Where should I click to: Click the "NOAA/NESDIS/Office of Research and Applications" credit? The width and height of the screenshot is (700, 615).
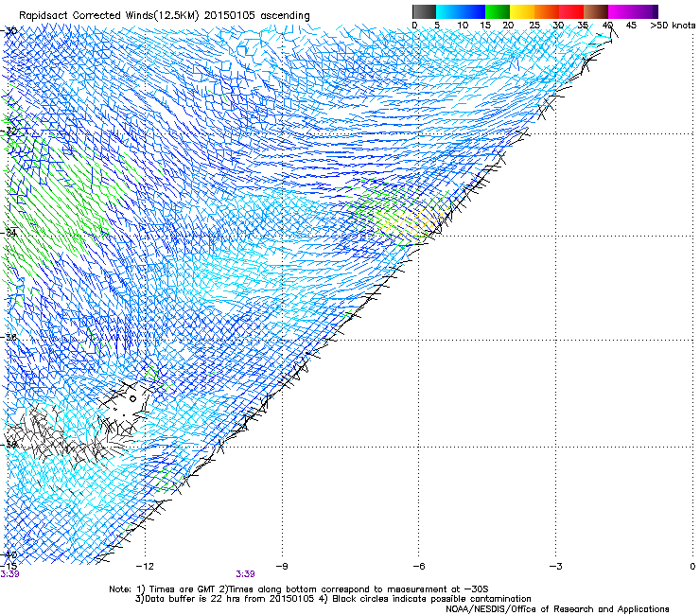click(557, 609)
